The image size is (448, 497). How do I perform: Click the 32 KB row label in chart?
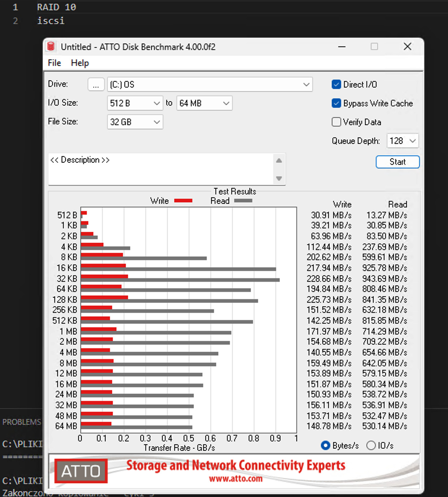point(67,279)
